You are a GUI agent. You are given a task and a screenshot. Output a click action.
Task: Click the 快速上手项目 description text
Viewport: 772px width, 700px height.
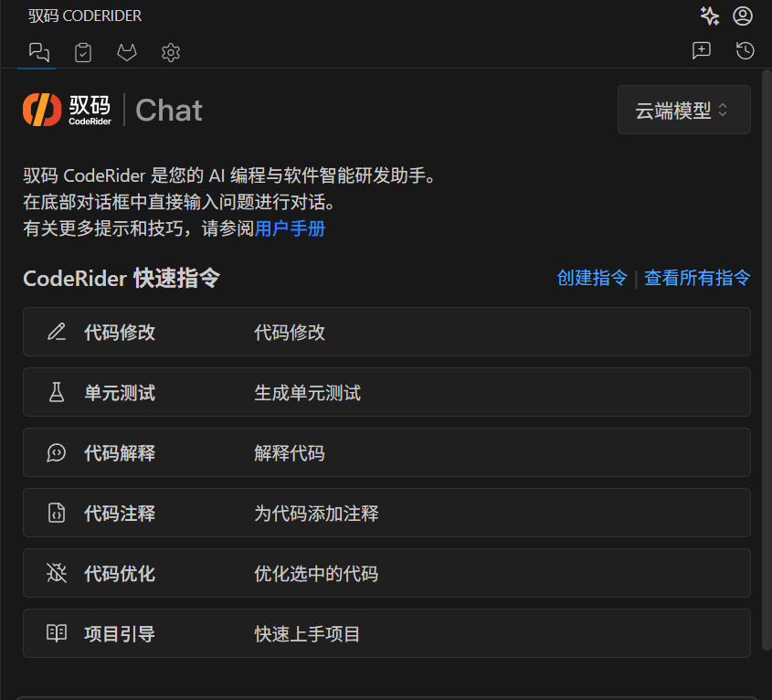click(307, 634)
